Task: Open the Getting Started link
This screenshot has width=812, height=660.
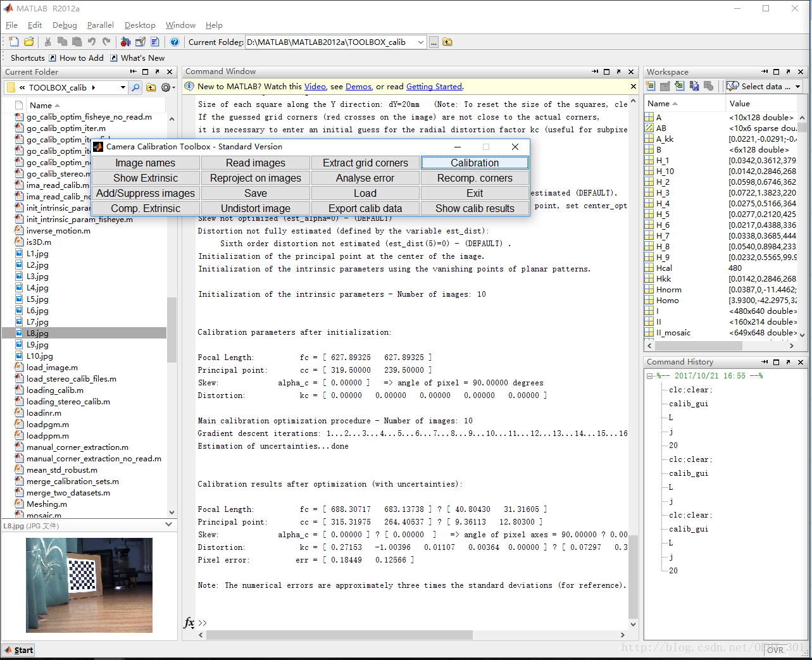Action: (434, 87)
